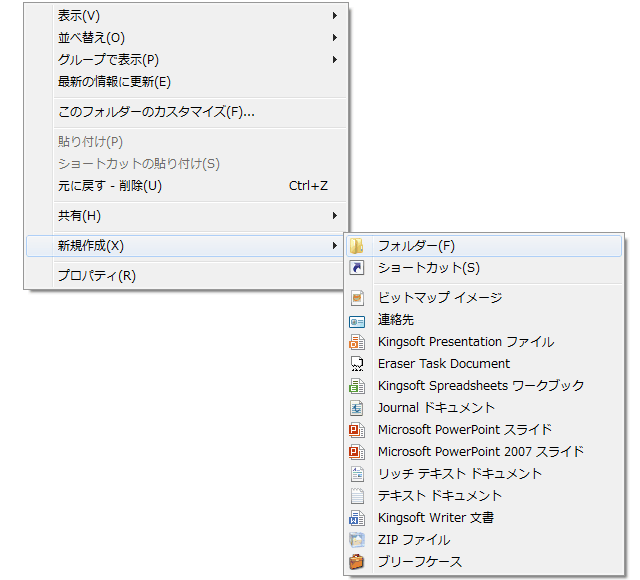Expand the 表示(V) submenu arrow
The width and height of the screenshot is (640, 580).
[334, 16]
